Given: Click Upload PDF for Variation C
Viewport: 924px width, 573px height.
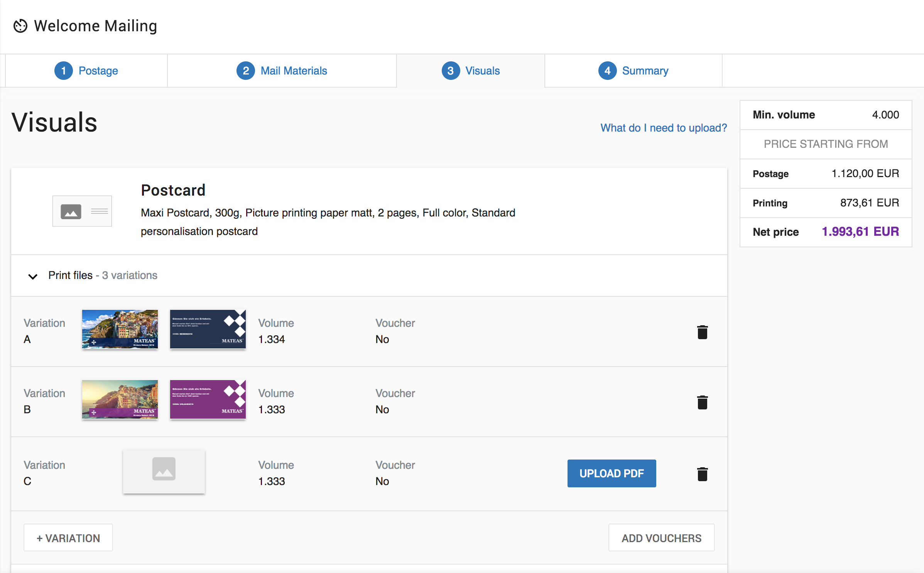Looking at the screenshot, I should pos(611,473).
